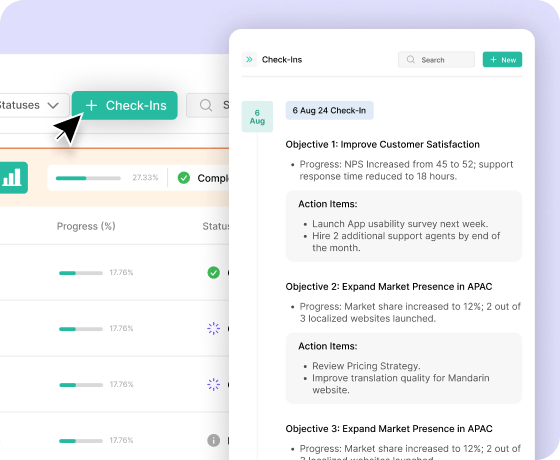
Task: Click the 27.33% percentage value
Action: (x=145, y=178)
